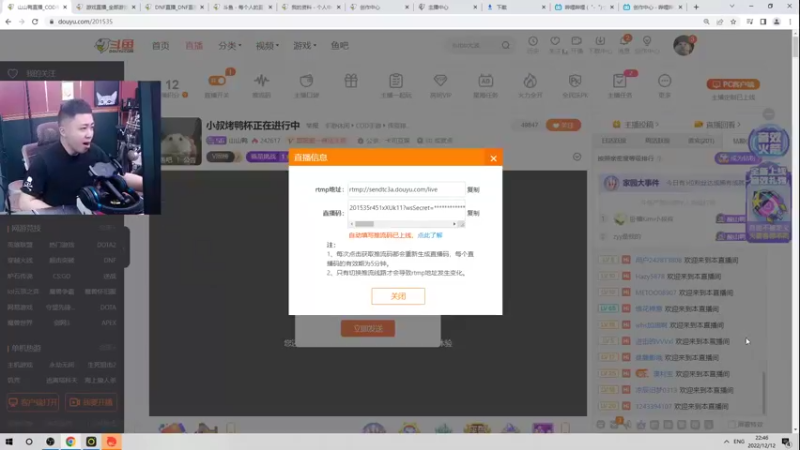Bookmark this page with the star icon
The image size is (800, 450).
pos(733,21)
